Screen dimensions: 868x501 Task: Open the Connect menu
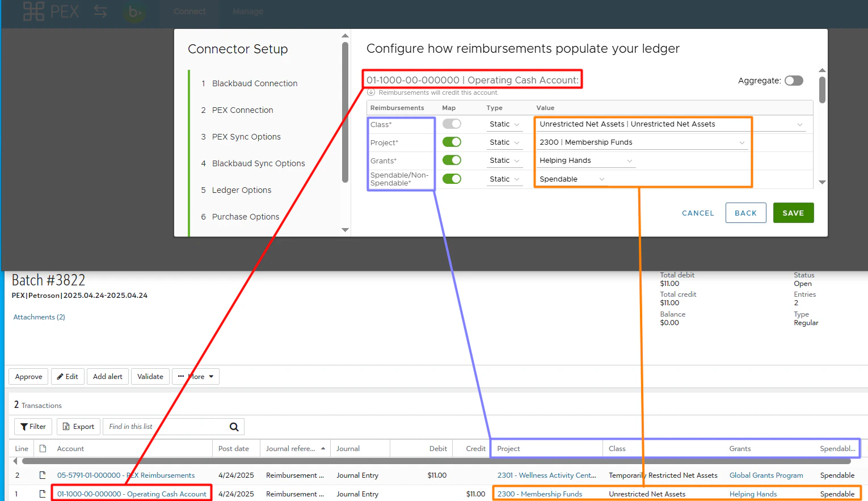click(189, 11)
